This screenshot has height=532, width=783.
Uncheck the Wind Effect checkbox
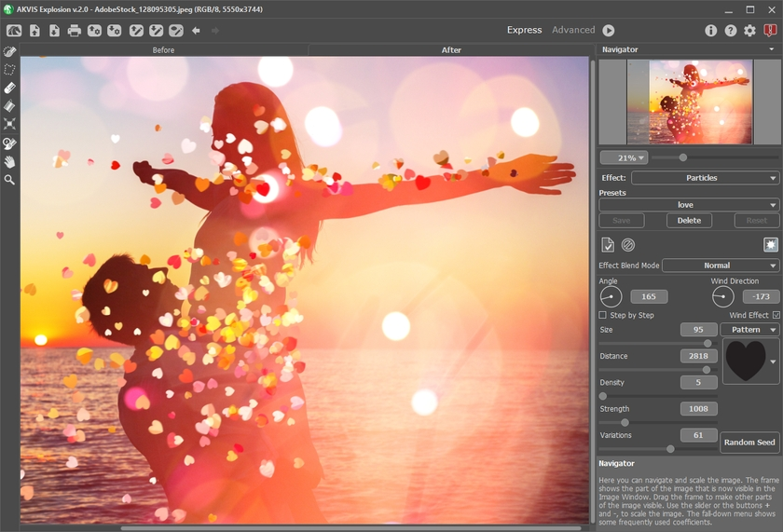point(776,315)
